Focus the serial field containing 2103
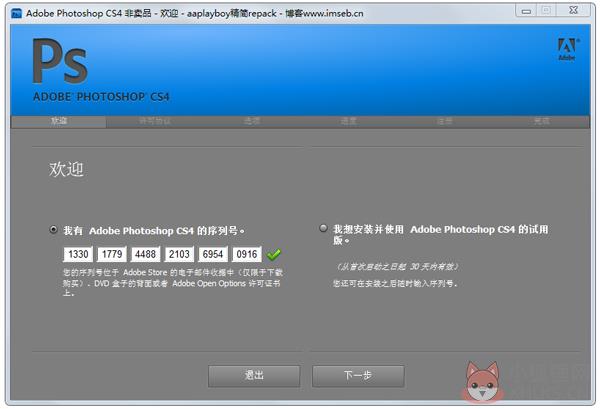Viewport: 600px width, 409px height. [x=179, y=254]
